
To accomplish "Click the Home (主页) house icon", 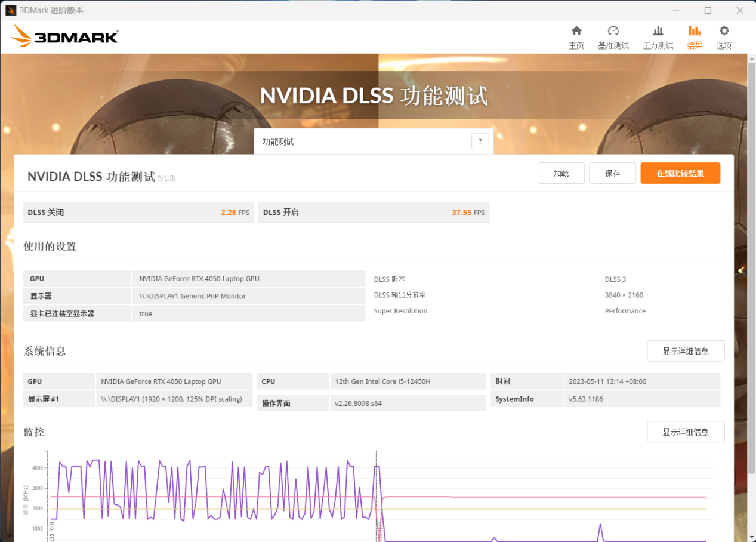I will click(x=576, y=31).
